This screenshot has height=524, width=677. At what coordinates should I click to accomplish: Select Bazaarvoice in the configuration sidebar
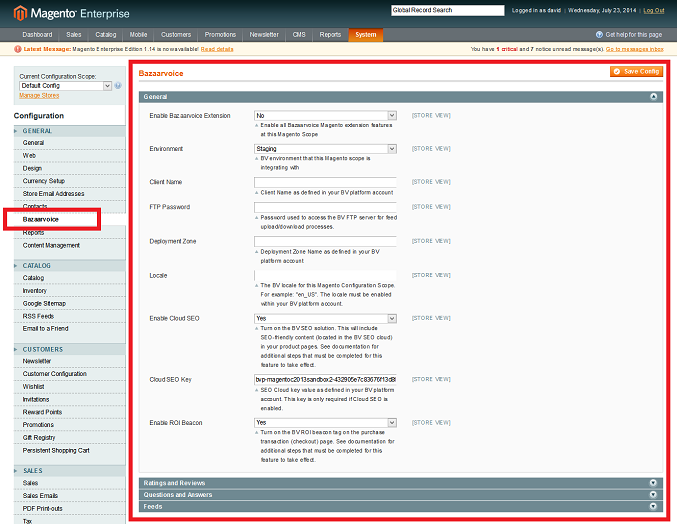click(x=41, y=219)
